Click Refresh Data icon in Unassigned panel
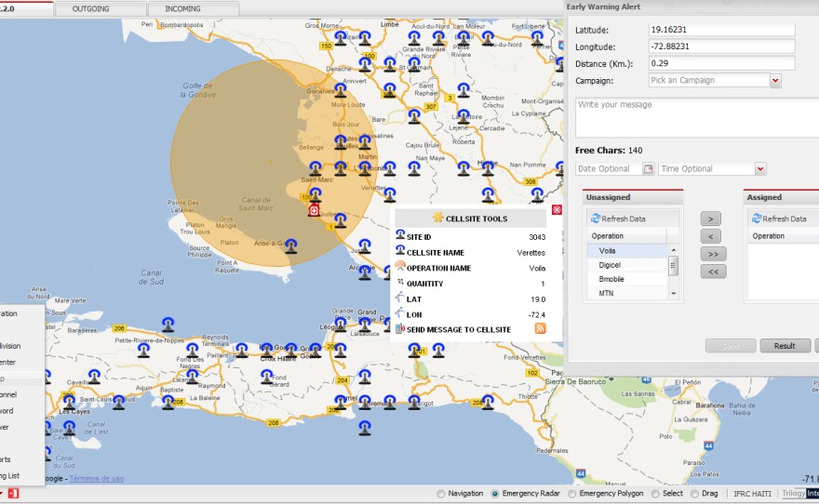819x504 pixels. (x=596, y=219)
